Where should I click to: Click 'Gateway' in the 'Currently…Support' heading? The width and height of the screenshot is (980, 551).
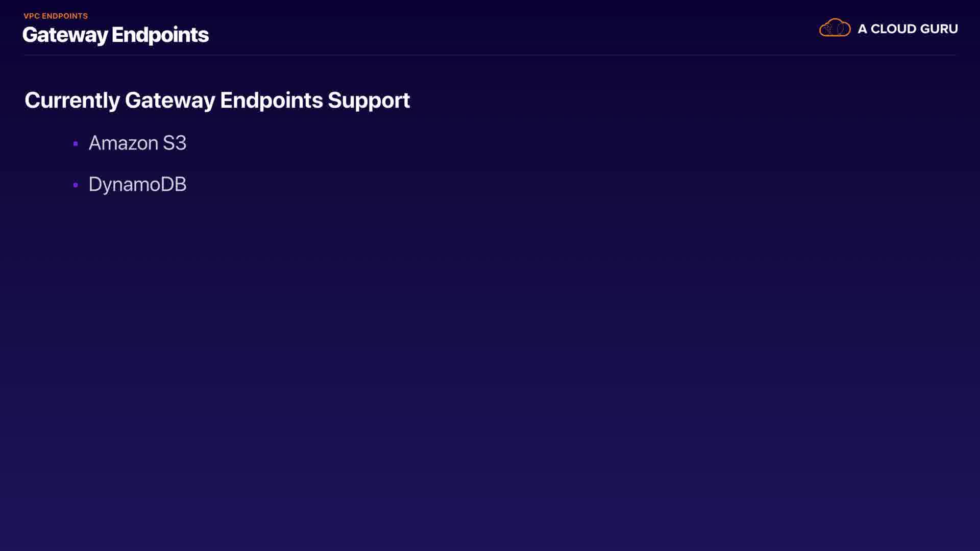click(x=169, y=101)
